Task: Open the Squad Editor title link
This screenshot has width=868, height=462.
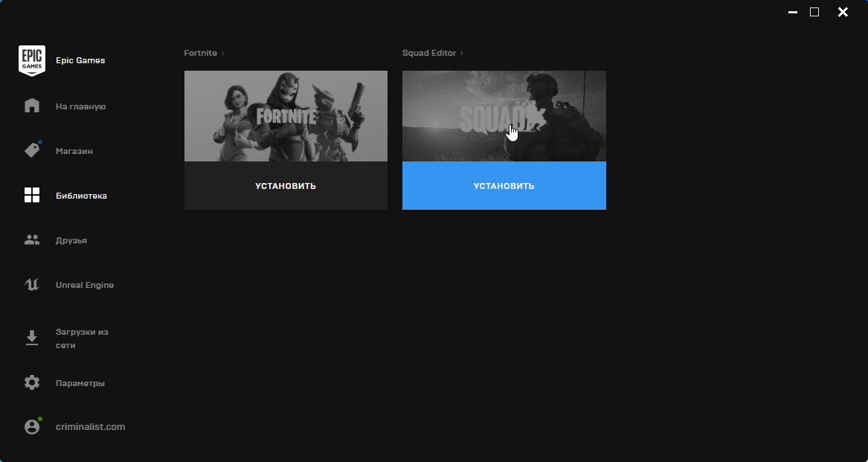Action: coord(429,53)
